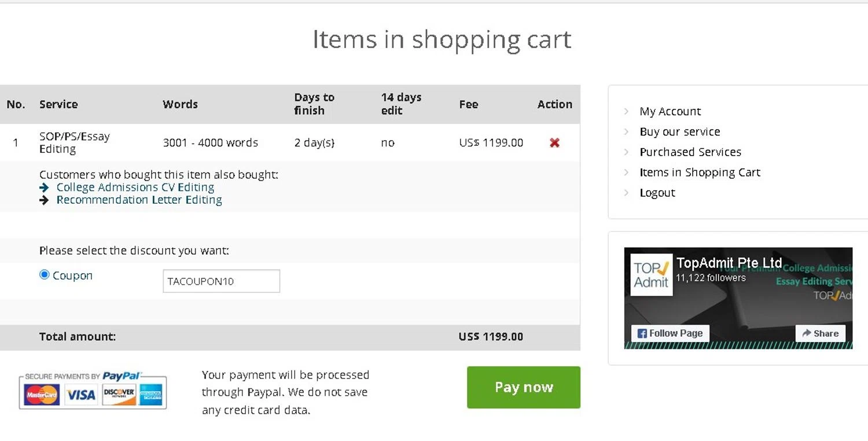The image size is (868, 441).
Task: Click the coupon code input field
Action: click(222, 281)
